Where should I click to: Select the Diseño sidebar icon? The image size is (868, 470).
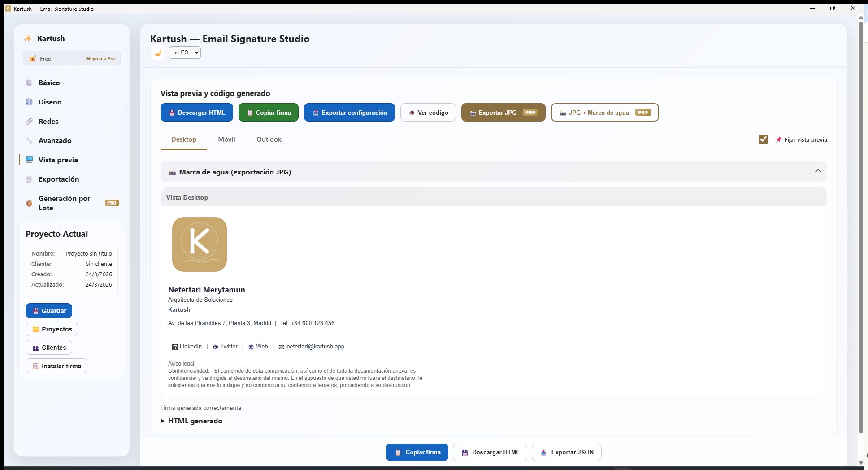29,102
